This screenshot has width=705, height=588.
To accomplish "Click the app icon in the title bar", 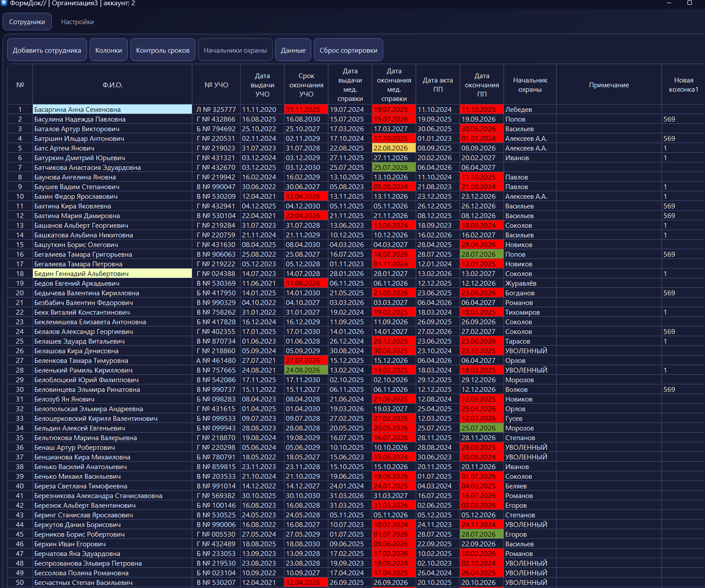I will pyautogui.click(x=4, y=3).
